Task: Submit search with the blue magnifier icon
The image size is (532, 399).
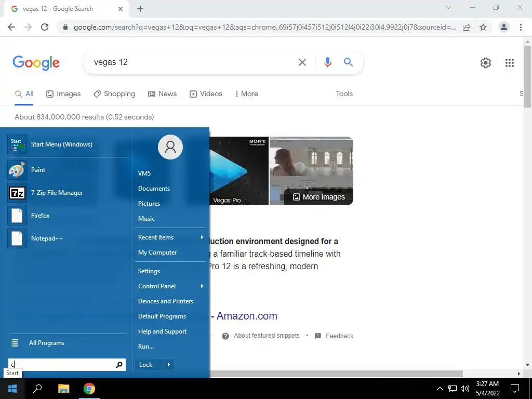Action: point(348,62)
